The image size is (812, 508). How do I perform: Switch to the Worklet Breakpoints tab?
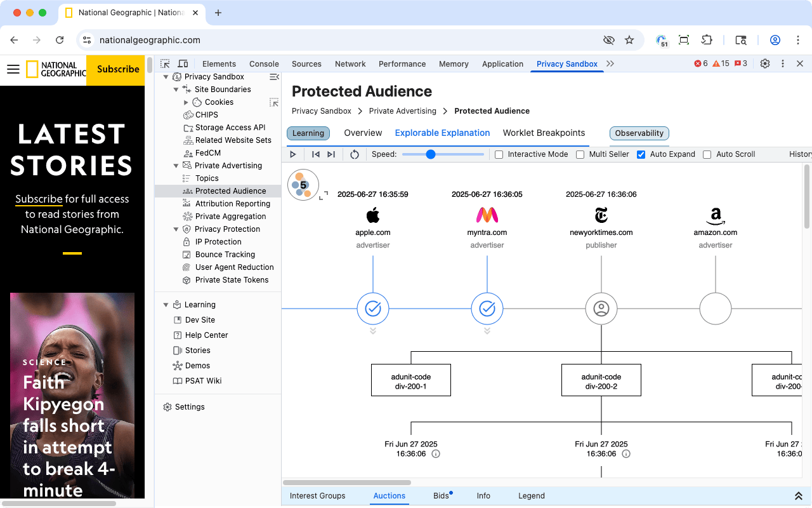544,133
